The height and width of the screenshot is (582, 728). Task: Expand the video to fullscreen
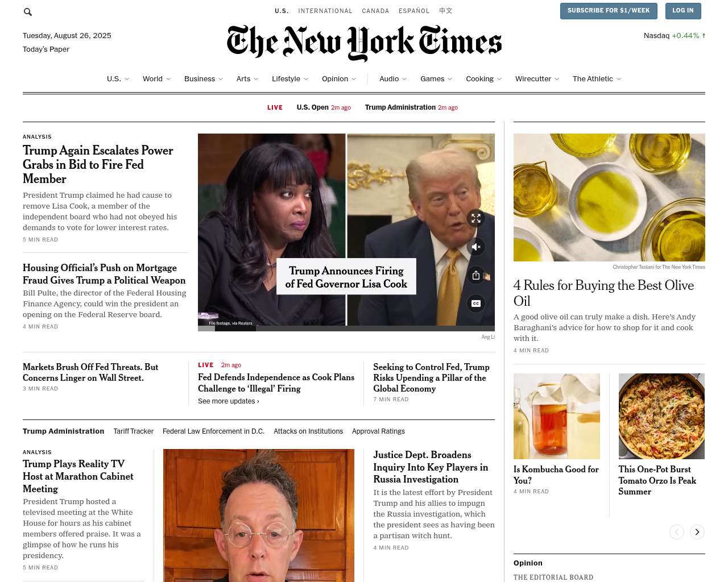(x=476, y=218)
